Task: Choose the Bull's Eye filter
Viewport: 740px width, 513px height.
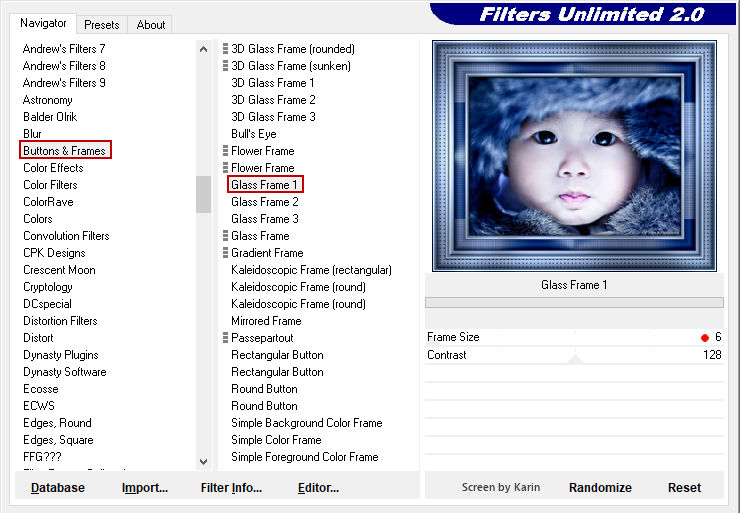Action: point(253,134)
